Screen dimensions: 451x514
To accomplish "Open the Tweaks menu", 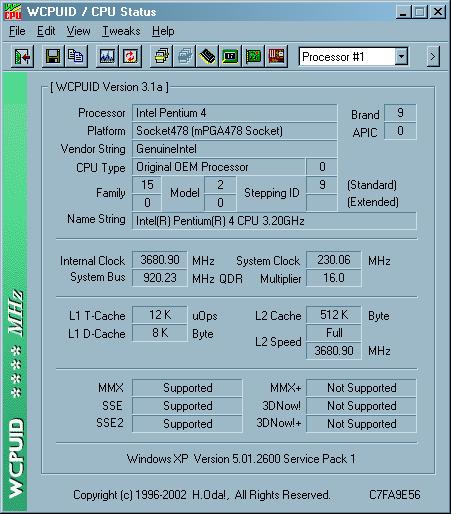I will (121, 31).
